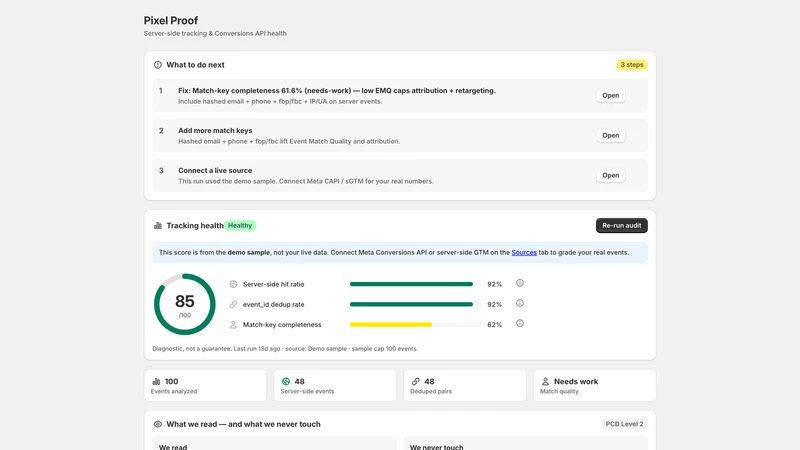
Task: Click the chart icon on Events analyzed card
Action: tap(156, 381)
